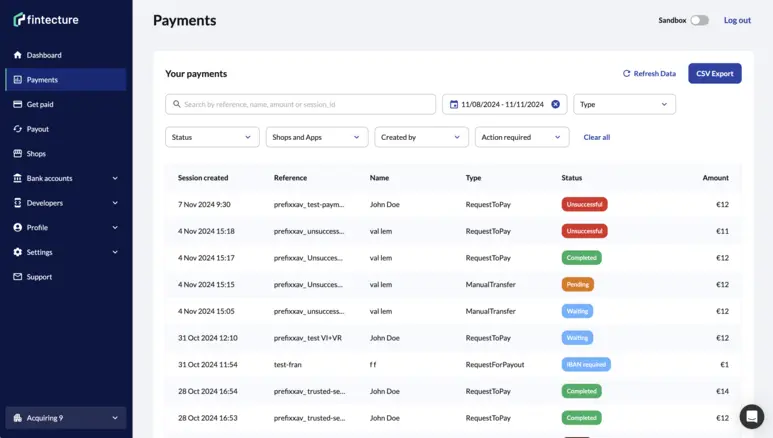
Task: Toggle the Sandbox mode switch
Action: coord(699,20)
